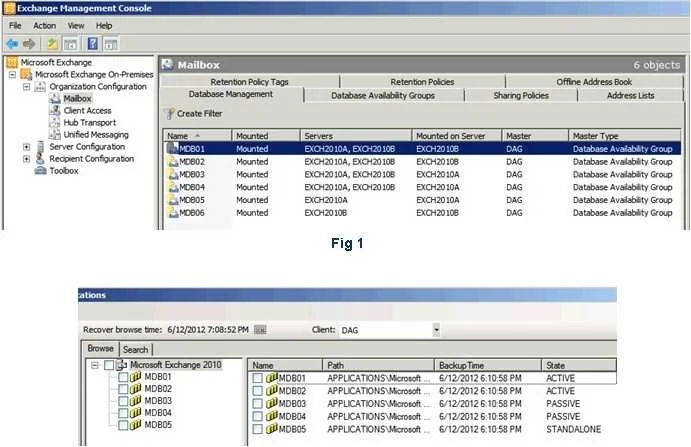The image size is (691, 447).
Task: Click the Create Filter funnel icon
Action: (x=169, y=114)
